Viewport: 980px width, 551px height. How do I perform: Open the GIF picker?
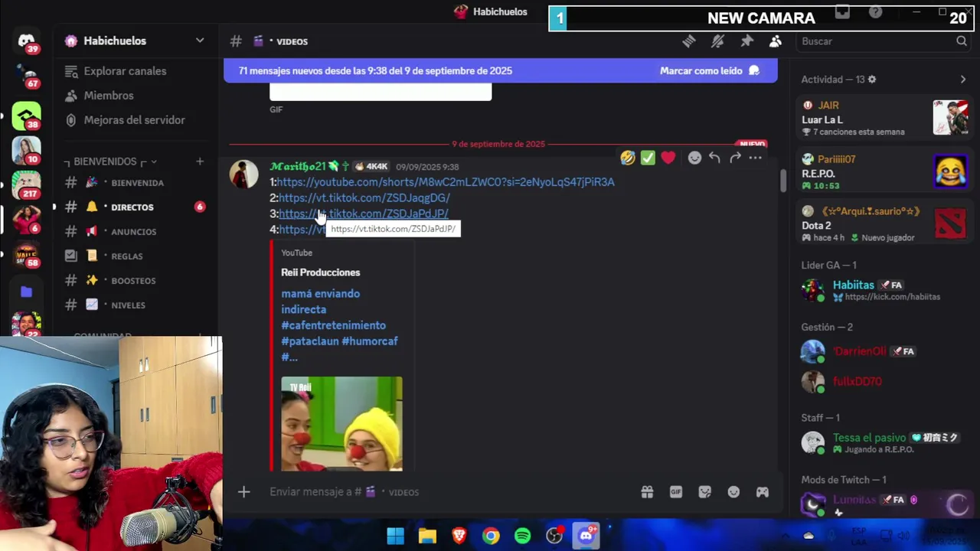[x=676, y=492]
